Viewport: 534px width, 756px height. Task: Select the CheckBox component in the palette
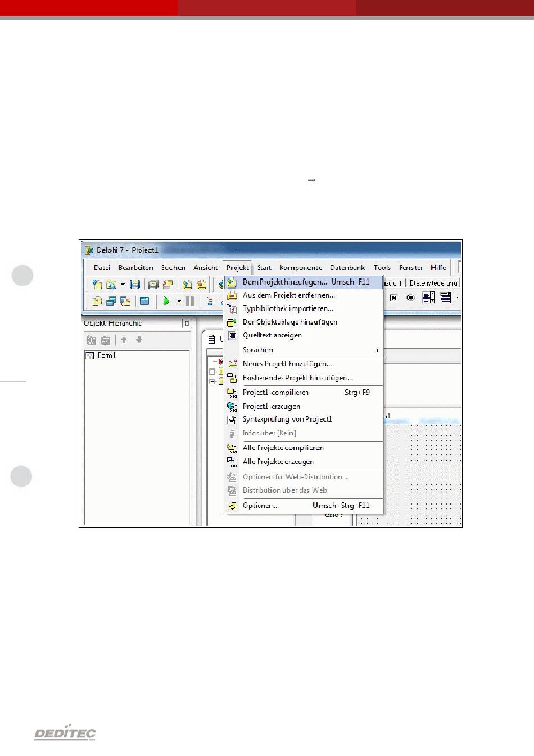coord(394,298)
